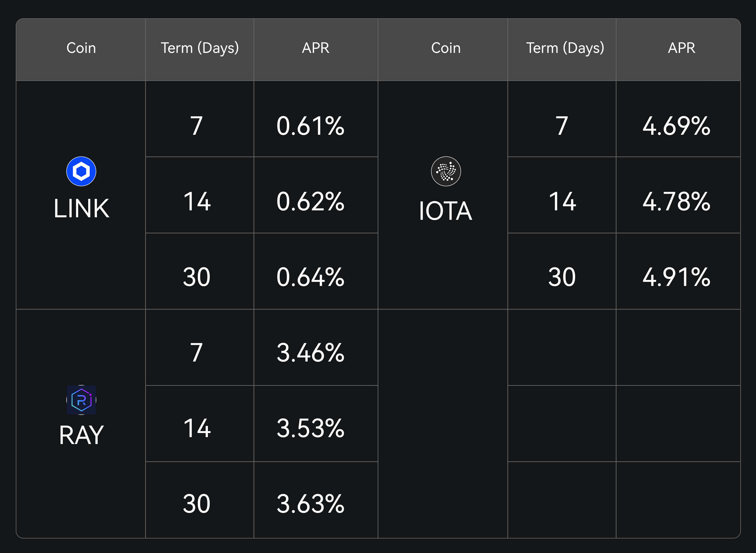Select the RAY coin name text
Screen dimensions: 756x553
click(81, 435)
